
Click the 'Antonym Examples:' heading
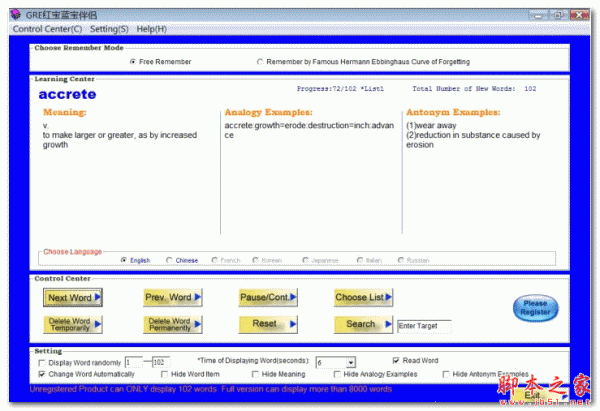453,112
